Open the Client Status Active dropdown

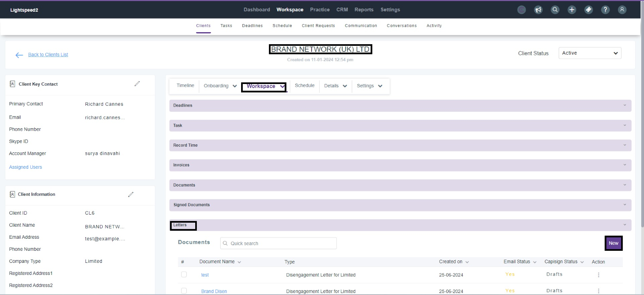point(590,53)
